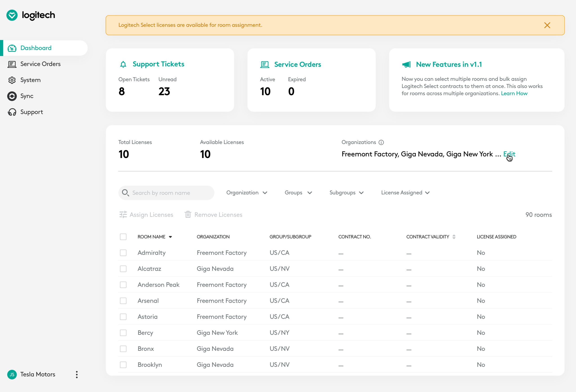Open the Groups filter dropdown
576x392 pixels.
pyautogui.click(x=298, y=193)
